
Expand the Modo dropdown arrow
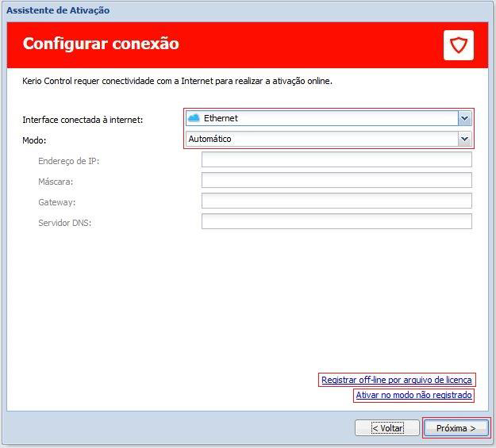tap(465, 139)
